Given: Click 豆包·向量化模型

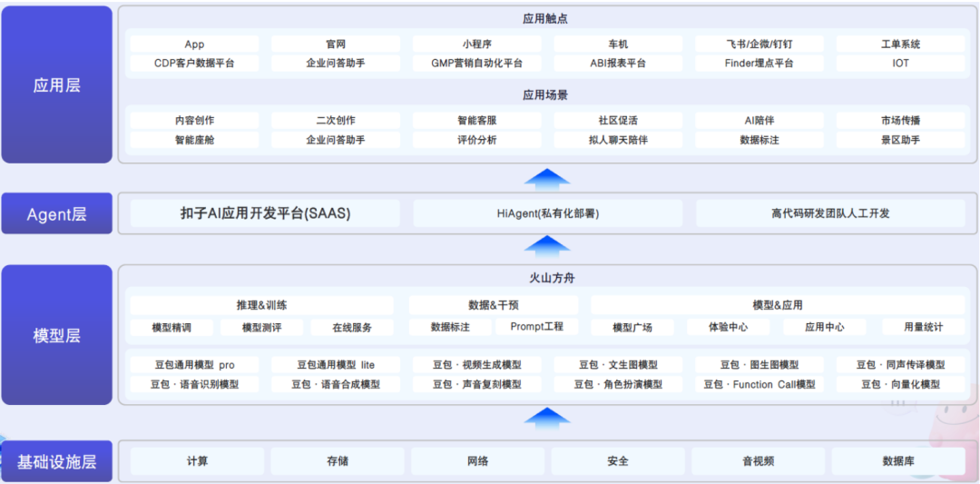Looking at the screenshot, I should coord(901,384).
